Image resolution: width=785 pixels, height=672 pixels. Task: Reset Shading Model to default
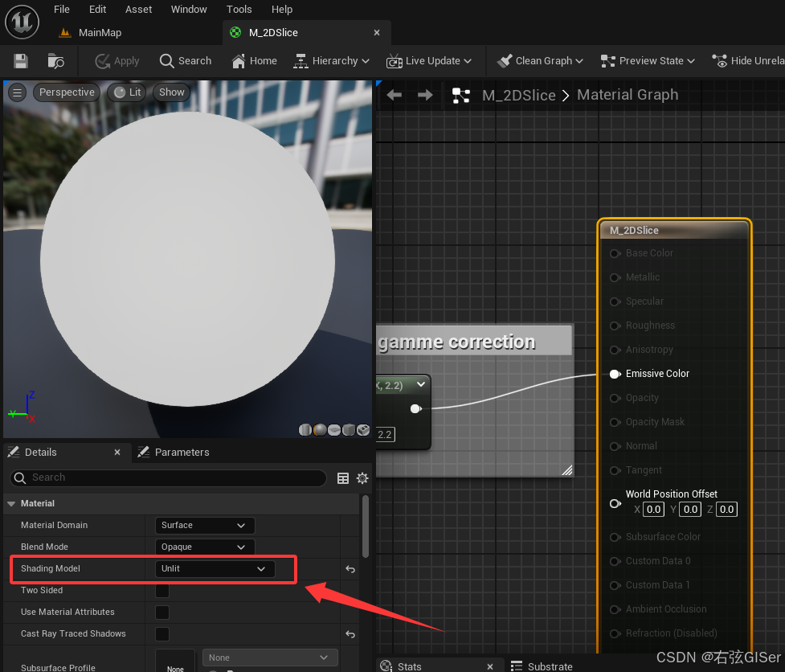(350, 569)
